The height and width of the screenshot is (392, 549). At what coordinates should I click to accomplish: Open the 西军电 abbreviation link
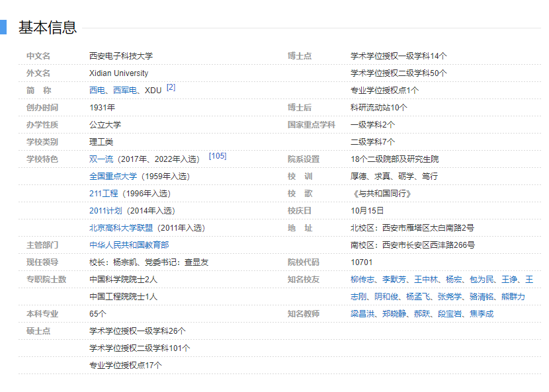(x=125, y=91)
